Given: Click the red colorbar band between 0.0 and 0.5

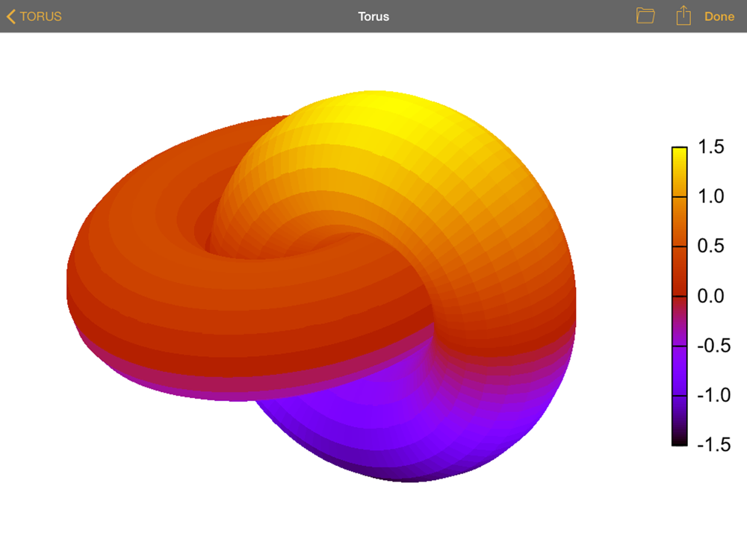Looking at the screenshot, I should (679, 271).
